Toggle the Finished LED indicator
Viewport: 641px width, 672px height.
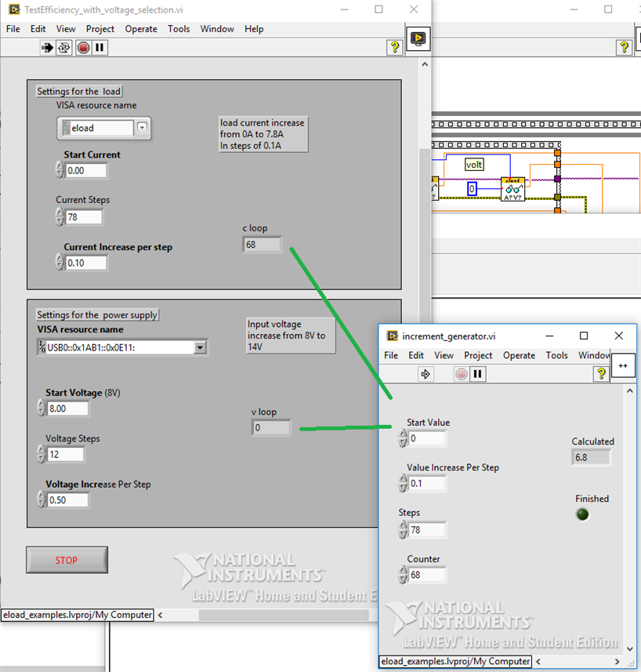[x=582, y=515]
